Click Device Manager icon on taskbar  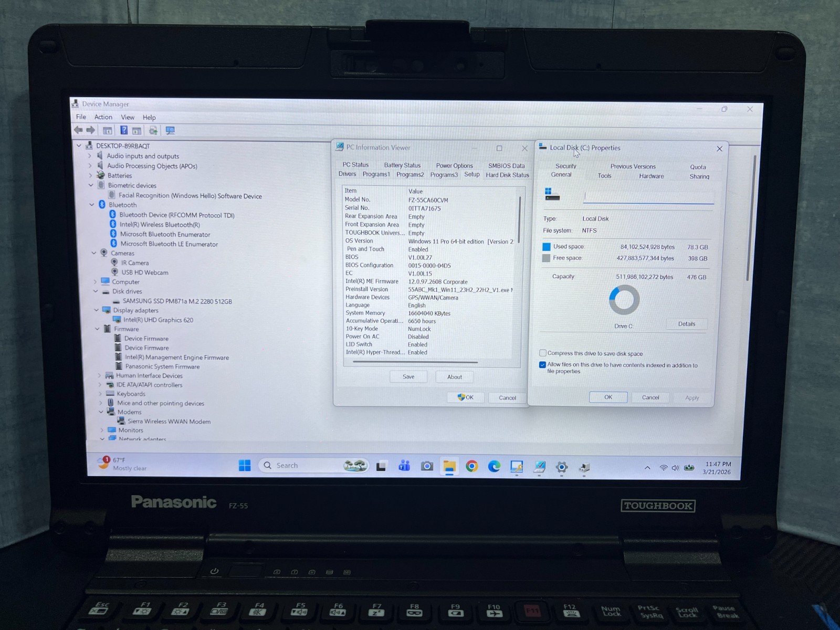(584, 467)
